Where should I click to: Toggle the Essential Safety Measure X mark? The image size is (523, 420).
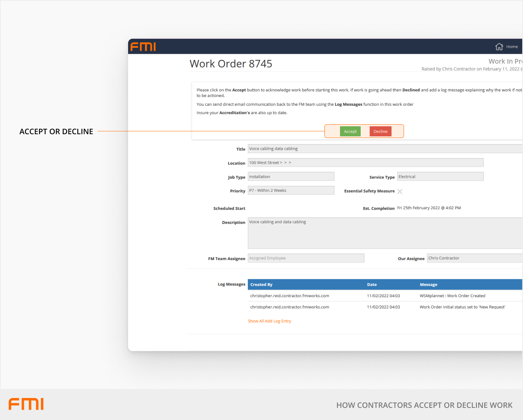(399, 191)
